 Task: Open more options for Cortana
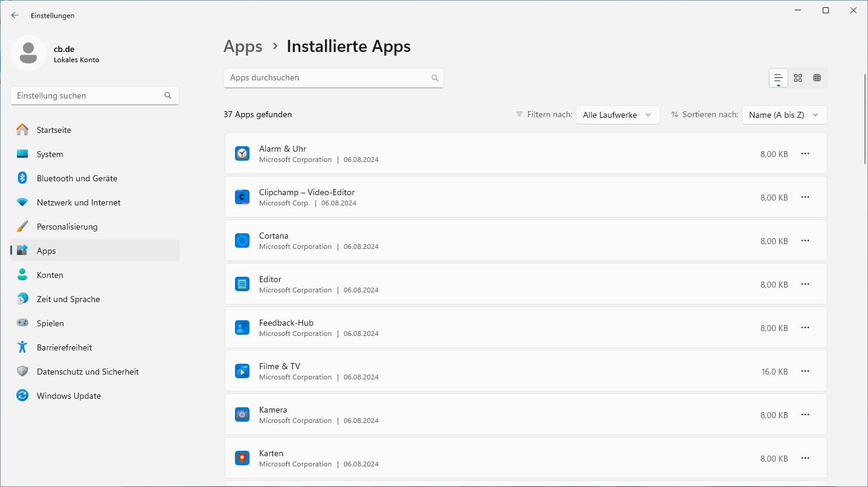(x=805, y=240)
